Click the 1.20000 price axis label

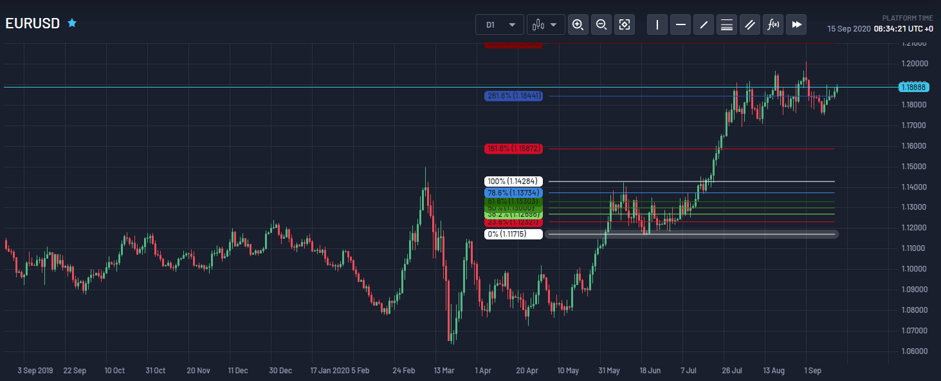tap(915, 64)
